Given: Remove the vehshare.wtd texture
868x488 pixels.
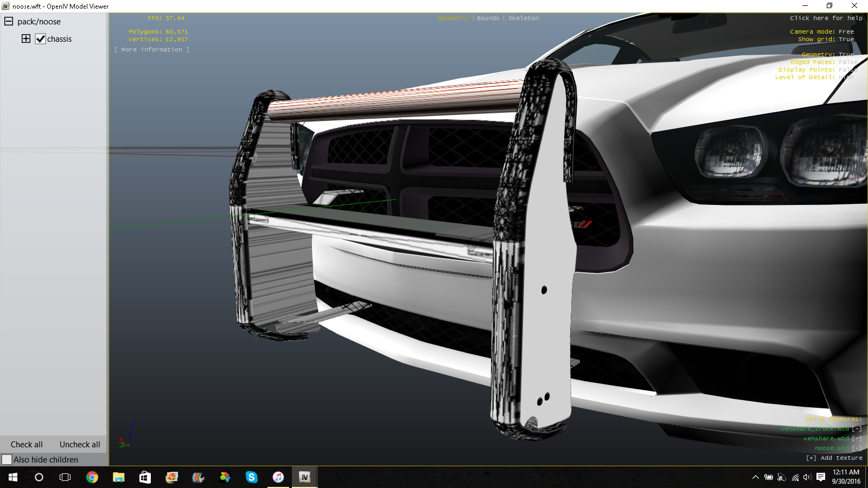Looking at the screenshot, I should click(857, 438).
